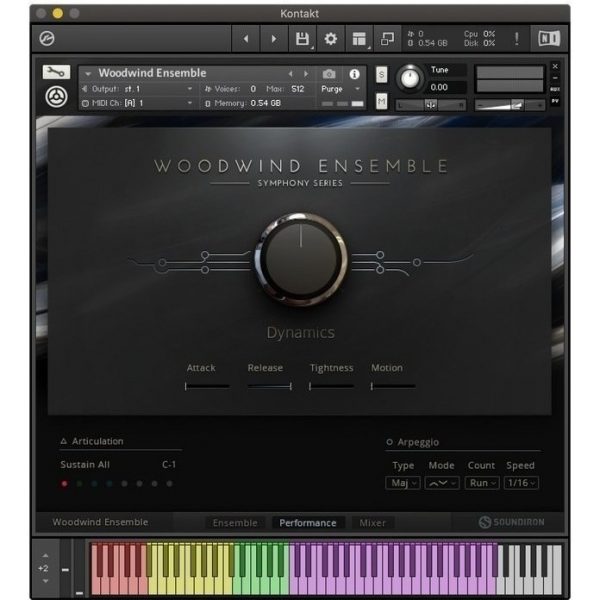Go to next preset with right arrow

point(274,39)
